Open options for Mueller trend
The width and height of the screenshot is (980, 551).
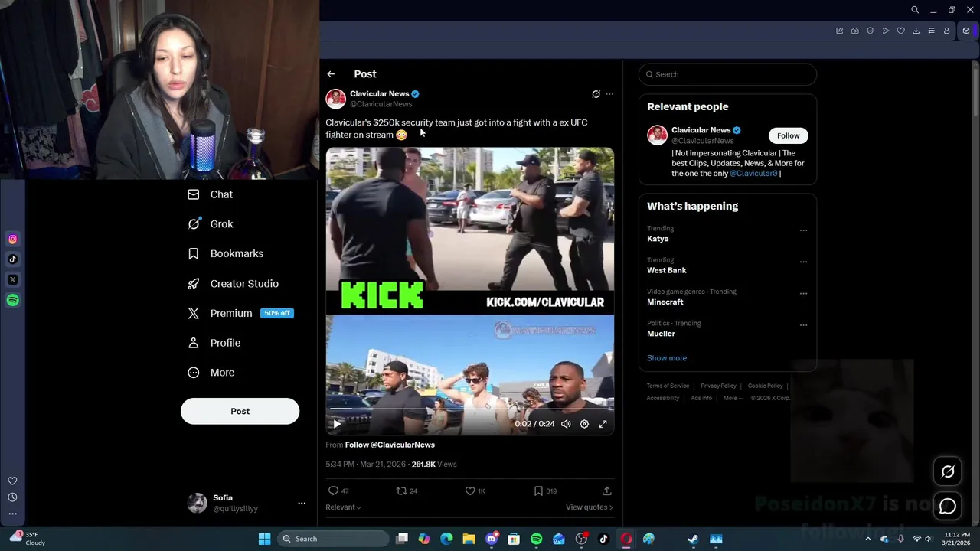(x=803, y=325)
